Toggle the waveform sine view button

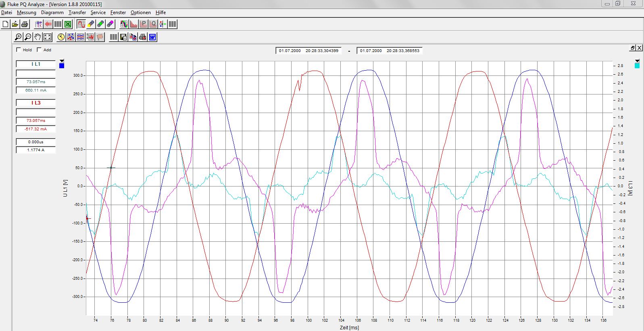(x=81, y=24)
